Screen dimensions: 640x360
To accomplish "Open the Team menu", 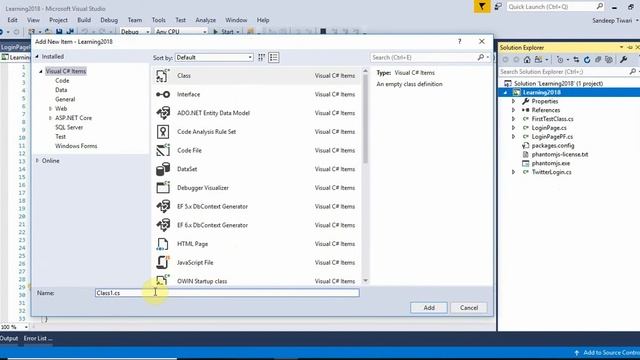I will tap(135, 20).
